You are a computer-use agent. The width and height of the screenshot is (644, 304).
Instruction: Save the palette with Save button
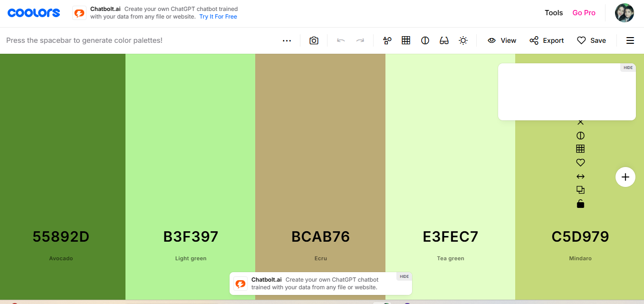(591, 40)
